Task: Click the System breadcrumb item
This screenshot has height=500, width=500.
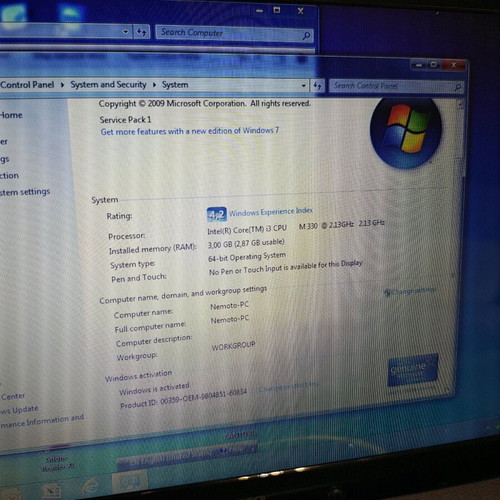Action: tap(175, 85)
